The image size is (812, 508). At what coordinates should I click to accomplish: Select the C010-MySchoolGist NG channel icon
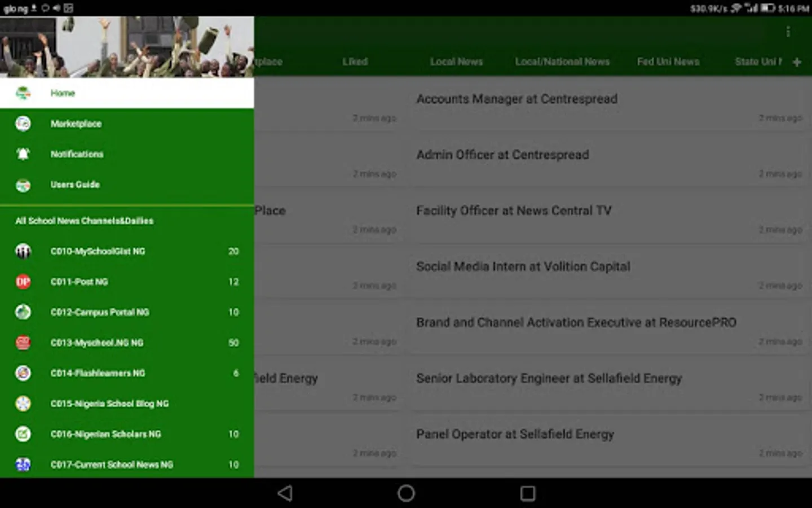(x=23, y=251)
